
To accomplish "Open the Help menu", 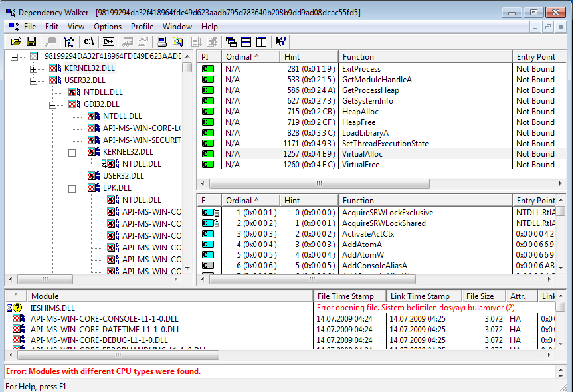I will coord(209,27).
